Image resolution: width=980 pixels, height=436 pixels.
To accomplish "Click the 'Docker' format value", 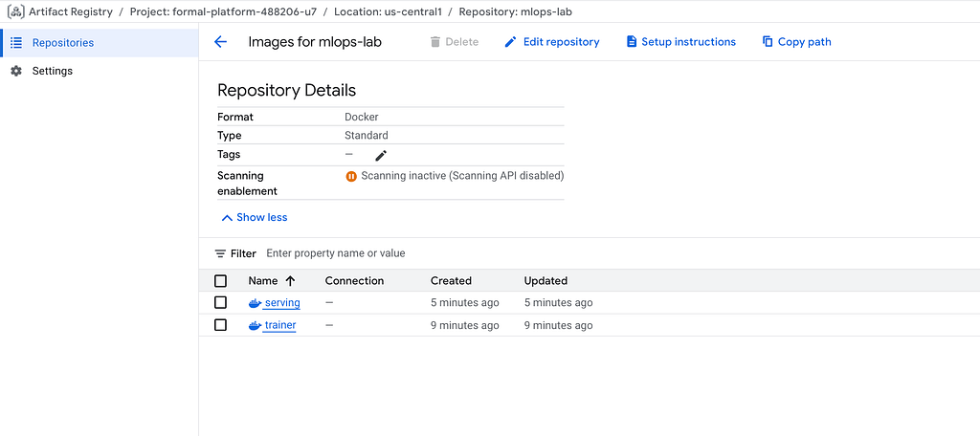I will 361,117.
